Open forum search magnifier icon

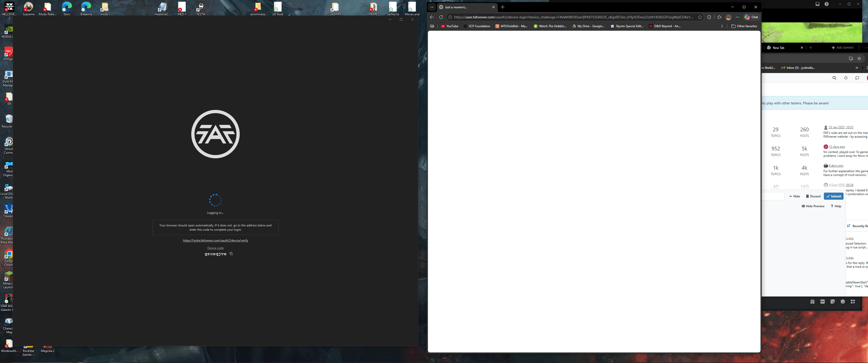coord(834,78)
